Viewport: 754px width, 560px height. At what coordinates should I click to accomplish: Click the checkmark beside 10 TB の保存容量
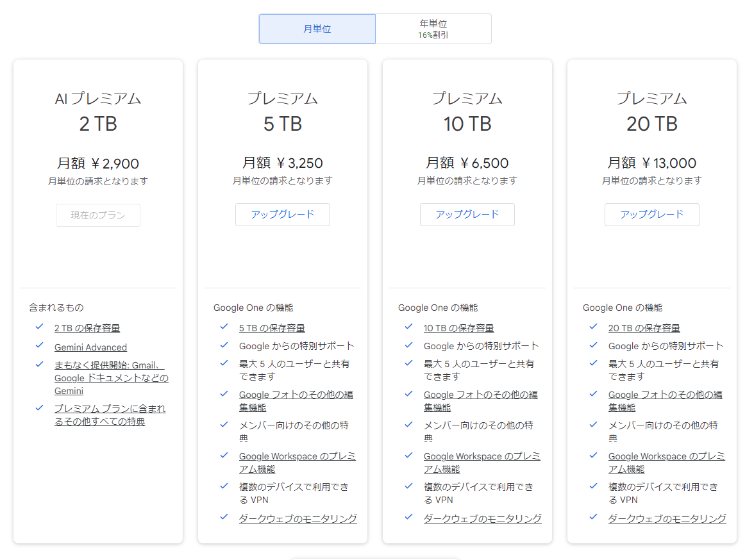(x=409, y=327)
